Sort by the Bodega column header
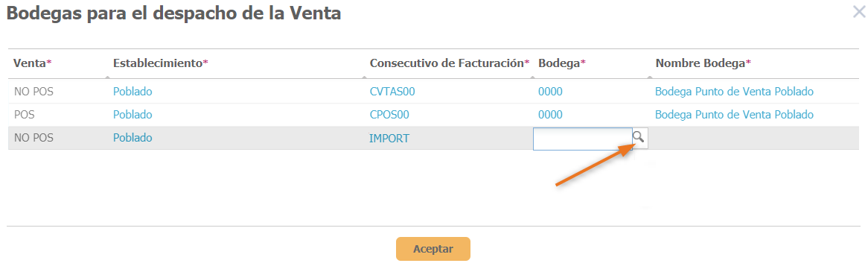This screenshot has width=868, height=269. [562, 63]
